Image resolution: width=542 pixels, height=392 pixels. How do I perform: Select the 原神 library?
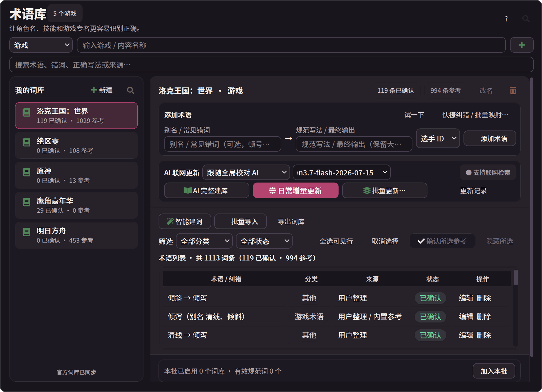76,175
